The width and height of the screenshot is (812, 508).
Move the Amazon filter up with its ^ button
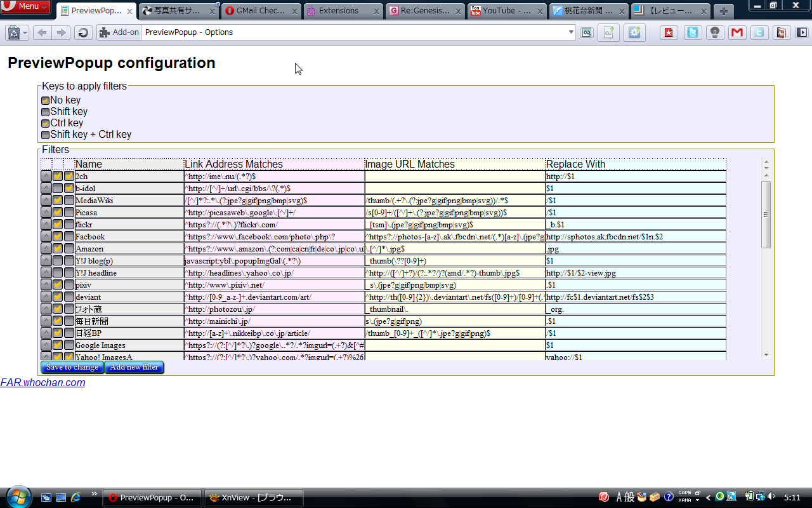46,248
